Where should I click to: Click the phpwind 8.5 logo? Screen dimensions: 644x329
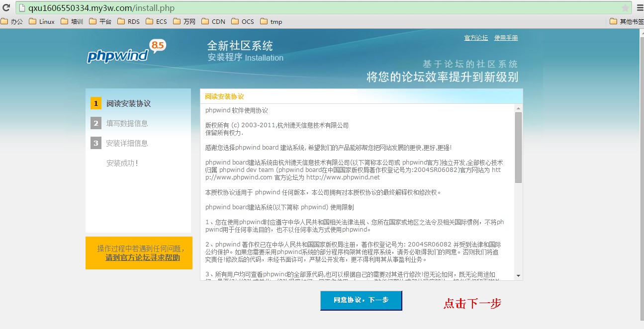(x=126, y=52)
